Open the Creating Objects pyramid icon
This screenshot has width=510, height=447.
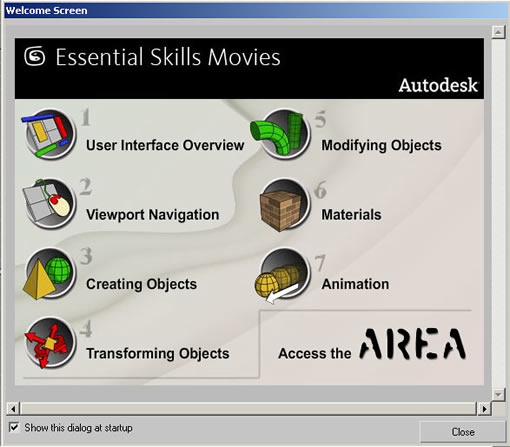tap(49, 273)
